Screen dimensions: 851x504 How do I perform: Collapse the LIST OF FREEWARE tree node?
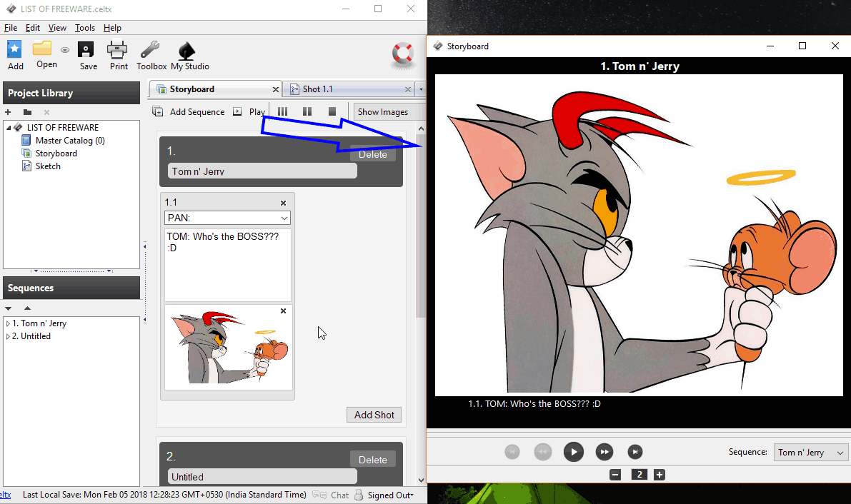point(8,128)
